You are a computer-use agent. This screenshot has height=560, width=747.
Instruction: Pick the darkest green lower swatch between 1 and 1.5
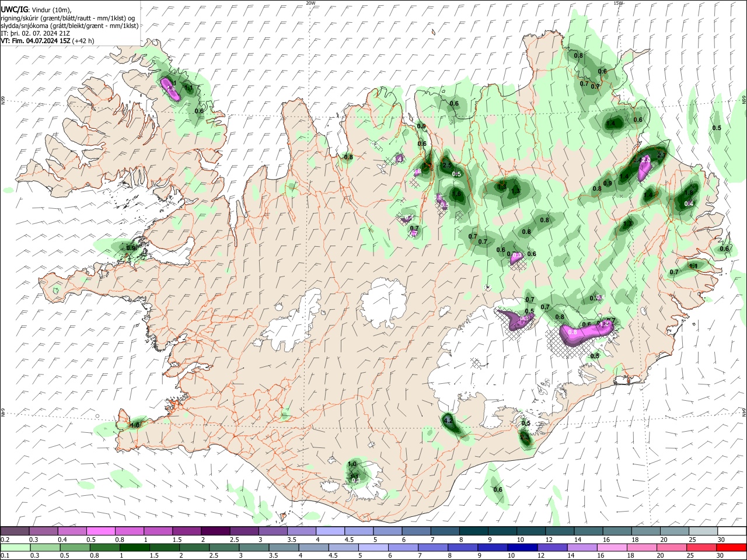pyautogui.click(x=134, y=547)
